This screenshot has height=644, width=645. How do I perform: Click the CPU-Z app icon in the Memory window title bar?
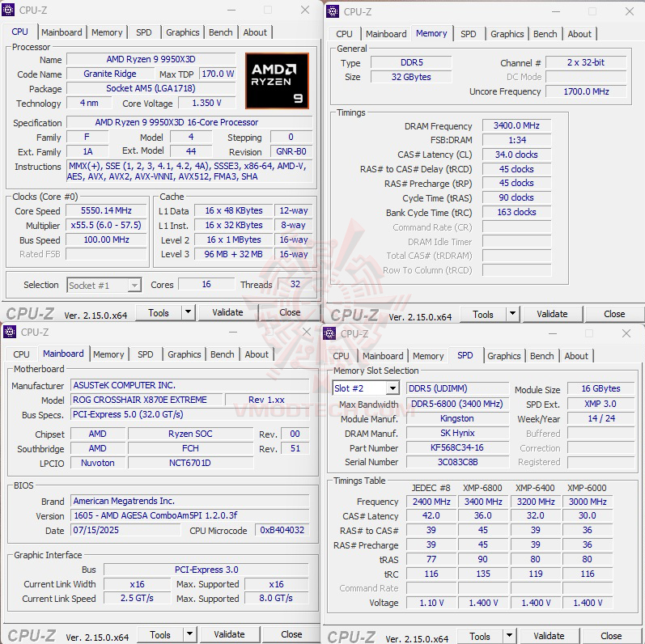click(x=333, y=11)
